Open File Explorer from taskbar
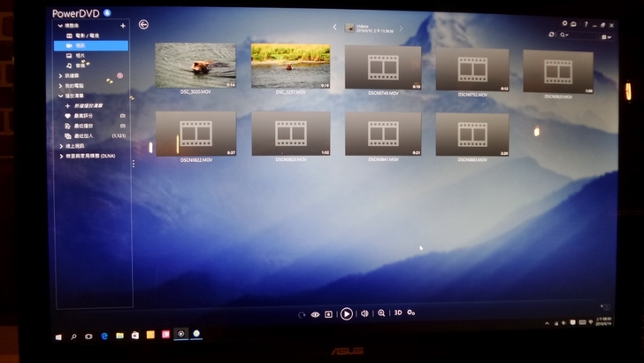The image size is (644, 363). [119, 336]
